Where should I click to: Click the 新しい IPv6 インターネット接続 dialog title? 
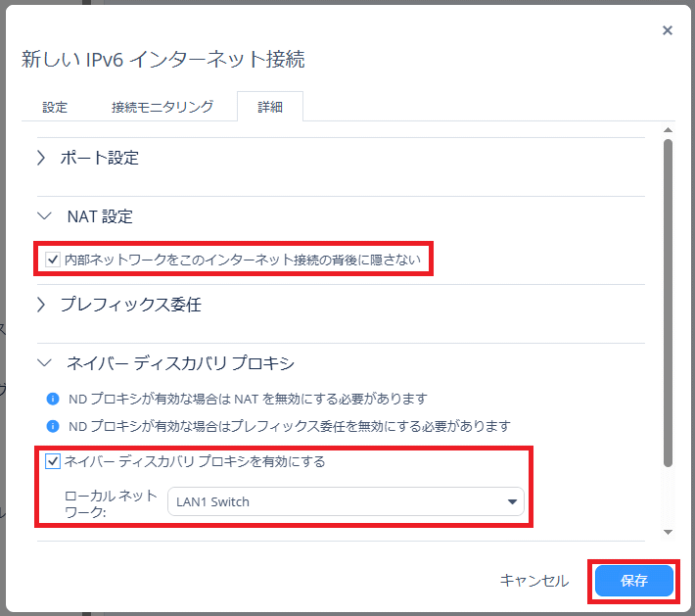[x=163, y=60]
